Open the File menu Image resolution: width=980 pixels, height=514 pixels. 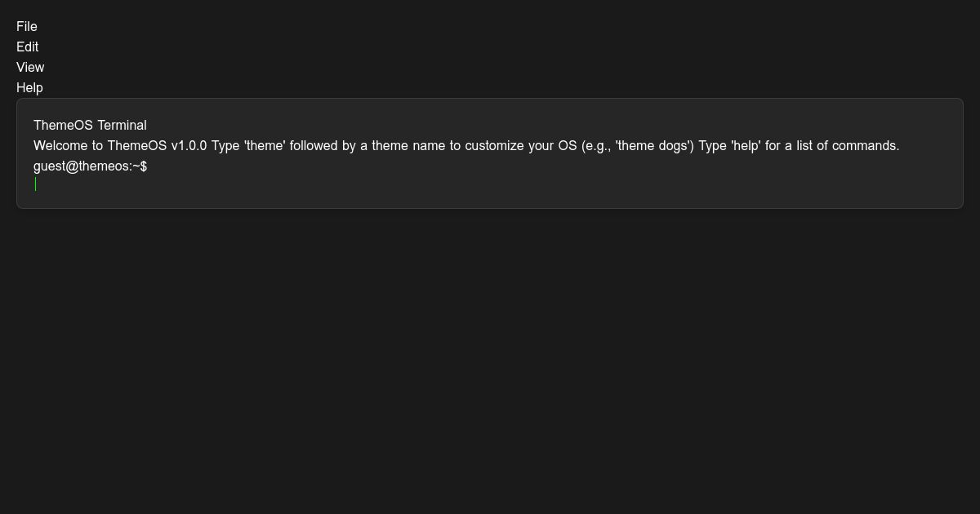click(27, 27)
